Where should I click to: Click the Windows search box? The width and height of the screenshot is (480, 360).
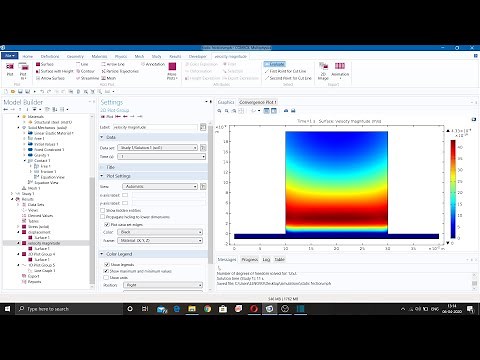tap(69, 309)
